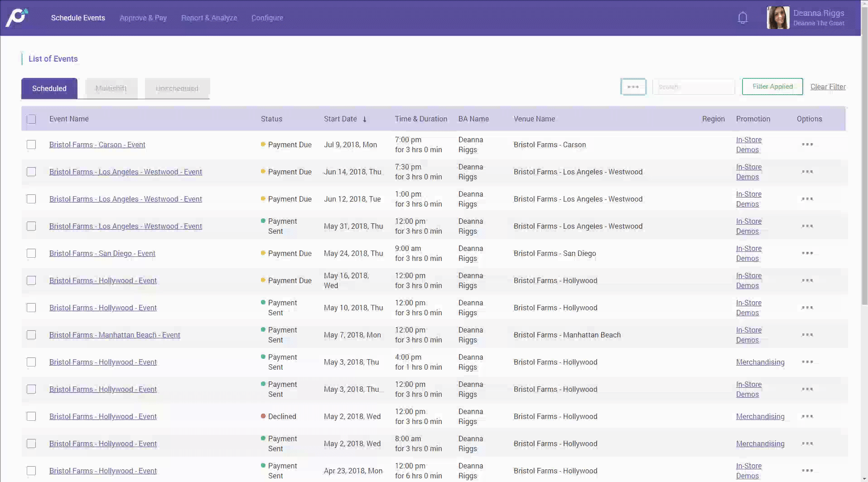Check the May 10 Hollywood event row
Image resolution: width=868 pixels, height=482 pixels.
(31, 308)
